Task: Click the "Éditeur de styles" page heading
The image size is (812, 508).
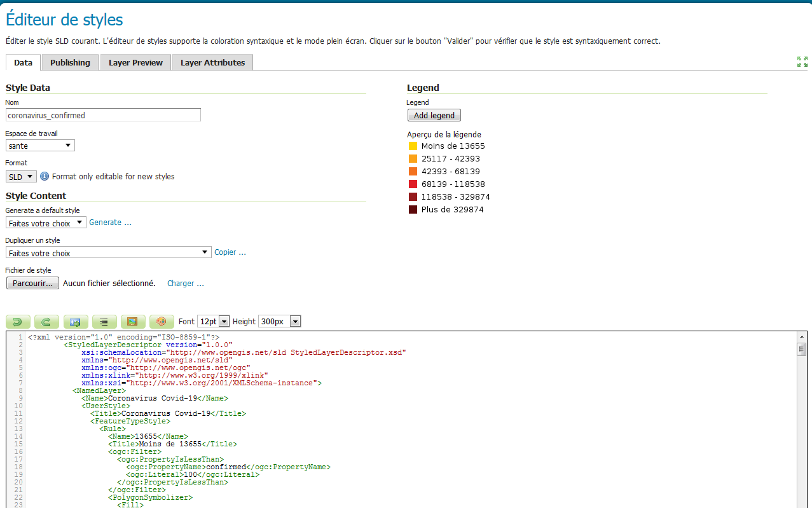Action: [64, 20]
